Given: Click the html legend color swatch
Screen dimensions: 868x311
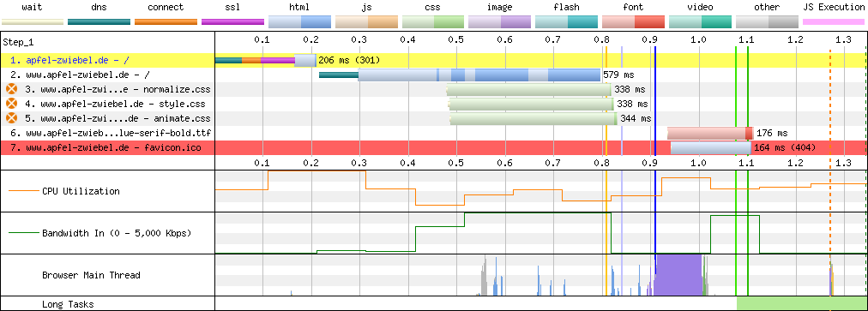Looking at the screenshot, I should 299,21.
